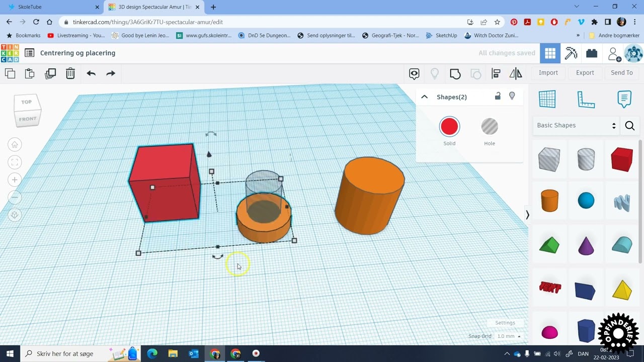Image resolution: width=644 pixels, height=362 pixels.
Task: Open Chrome tab search dropdown
Action: pos(577,7)
